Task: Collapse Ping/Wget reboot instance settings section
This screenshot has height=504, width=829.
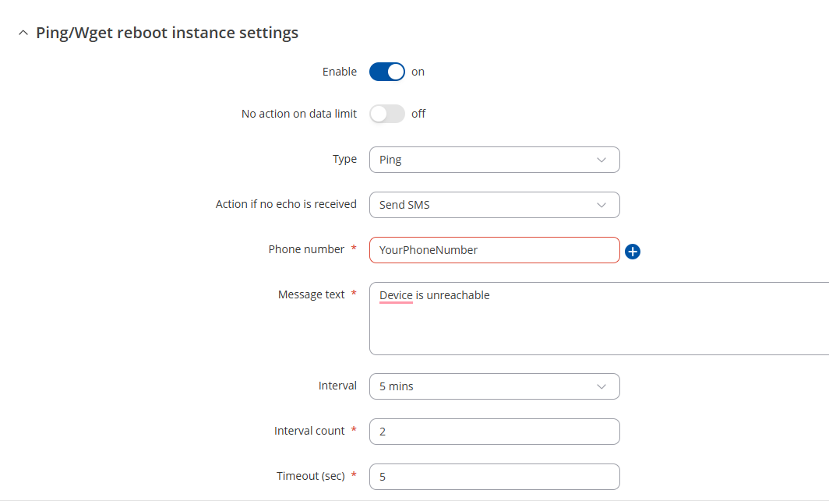Action: 23,33
